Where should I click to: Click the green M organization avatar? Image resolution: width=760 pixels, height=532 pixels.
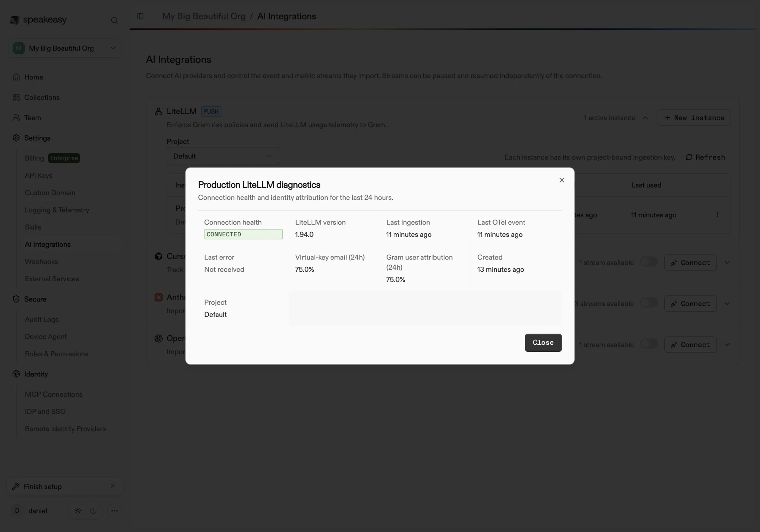(x=19, y=48)
